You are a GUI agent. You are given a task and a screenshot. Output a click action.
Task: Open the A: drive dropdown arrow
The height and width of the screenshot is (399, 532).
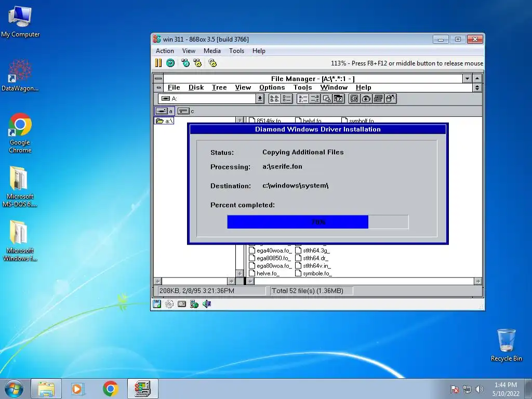coord(260,99)
